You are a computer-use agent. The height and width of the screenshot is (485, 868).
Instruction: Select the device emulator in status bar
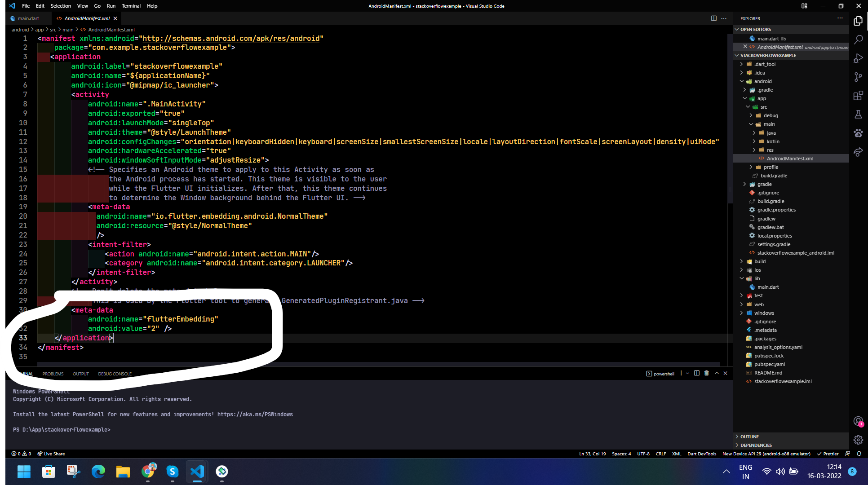(x=766, y=454)
